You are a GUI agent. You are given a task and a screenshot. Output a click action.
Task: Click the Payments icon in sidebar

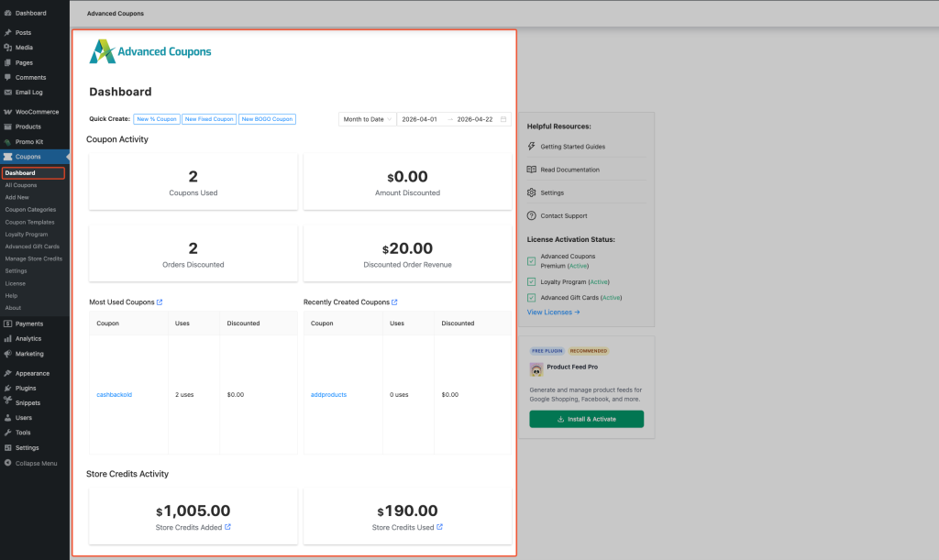point(7,324)
